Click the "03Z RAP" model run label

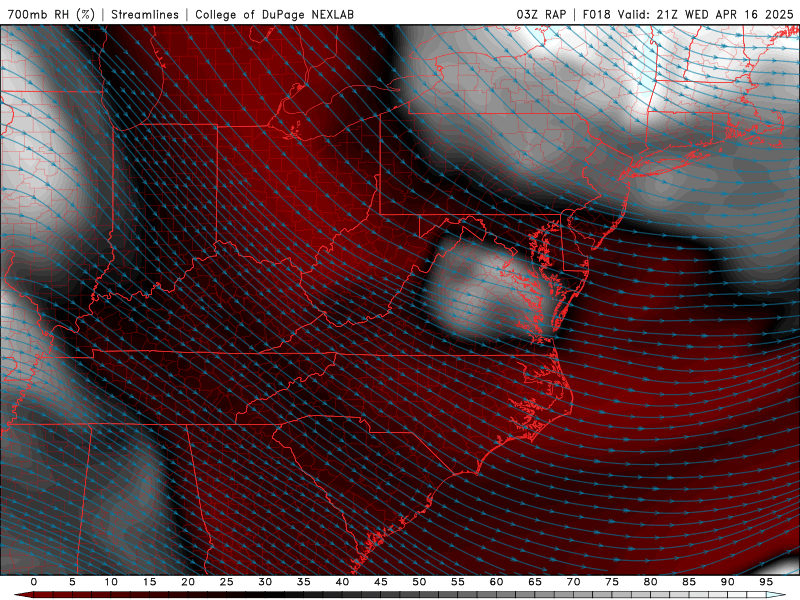pyautogui.click(x=541, y=14)
